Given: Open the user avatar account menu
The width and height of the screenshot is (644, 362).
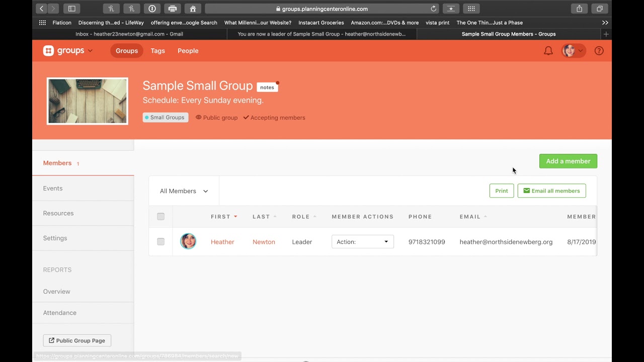Looking at the screenshot, I should tap(573, 51).
